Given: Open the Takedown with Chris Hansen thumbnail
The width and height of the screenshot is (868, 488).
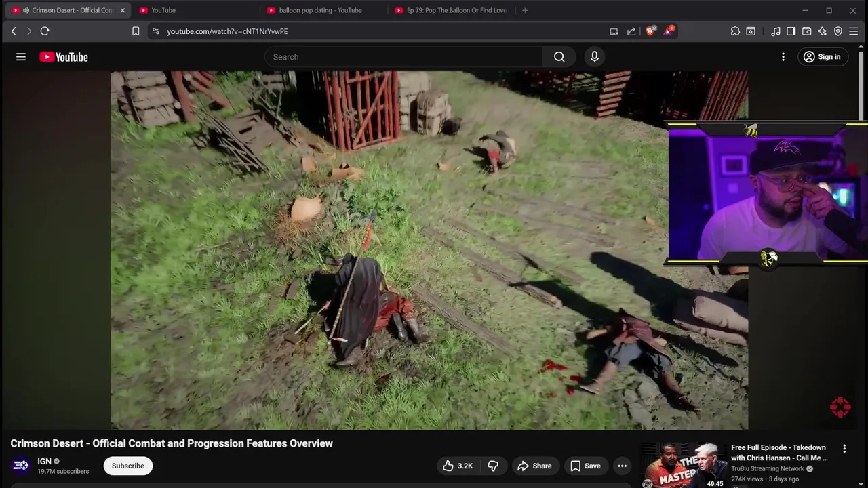Looking at the screenshot, I should click(x=683, y=466).
